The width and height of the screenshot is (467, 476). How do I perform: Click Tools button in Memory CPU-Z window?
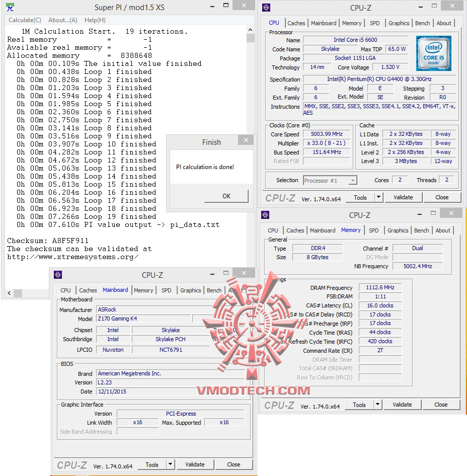coord(359,405)
